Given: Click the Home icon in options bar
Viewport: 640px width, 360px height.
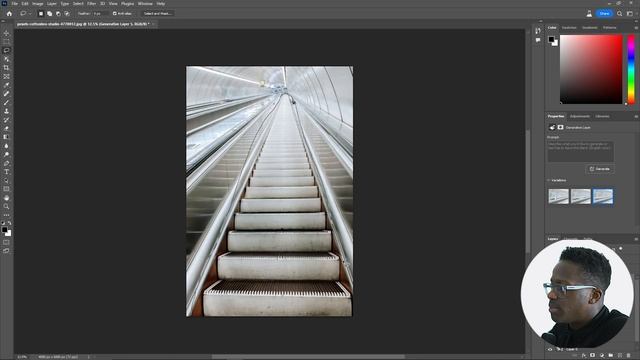Looking at the screenshot, I should pyautogui.click(x=9, y=13).
